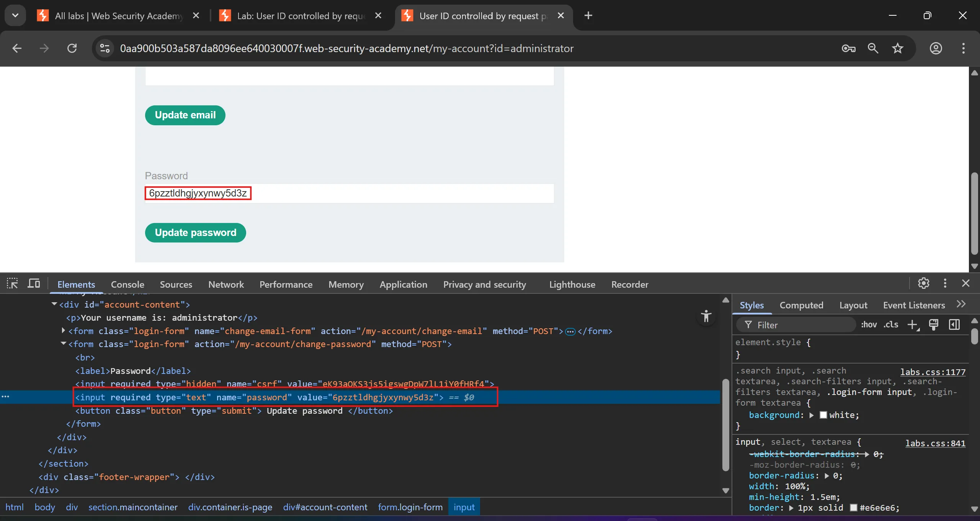980x521 pixels.
Task: Click the Update password button
Action: click(x=195, y=233)
